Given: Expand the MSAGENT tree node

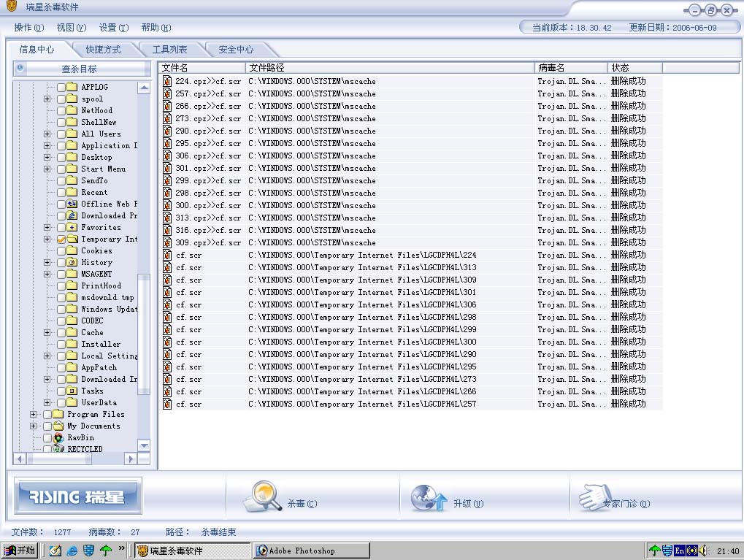Looking at the screenshot, I should click(x=47, y=274).
